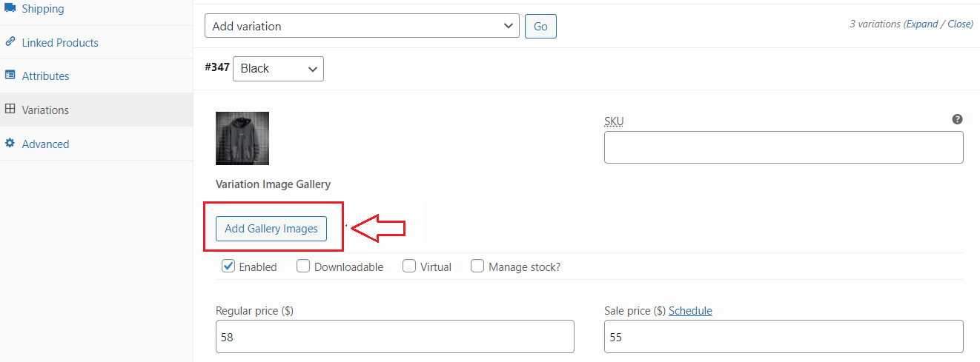Click the SKU help question-mark icon
This screenshot has height=362, width=980.
pos(957,119)
